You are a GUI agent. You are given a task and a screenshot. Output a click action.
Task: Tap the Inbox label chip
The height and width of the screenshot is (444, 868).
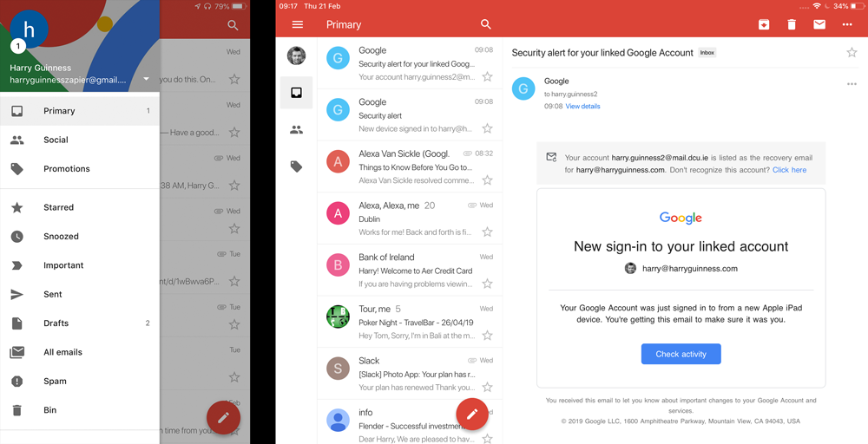pyautogui.click(x=707, y=53)
